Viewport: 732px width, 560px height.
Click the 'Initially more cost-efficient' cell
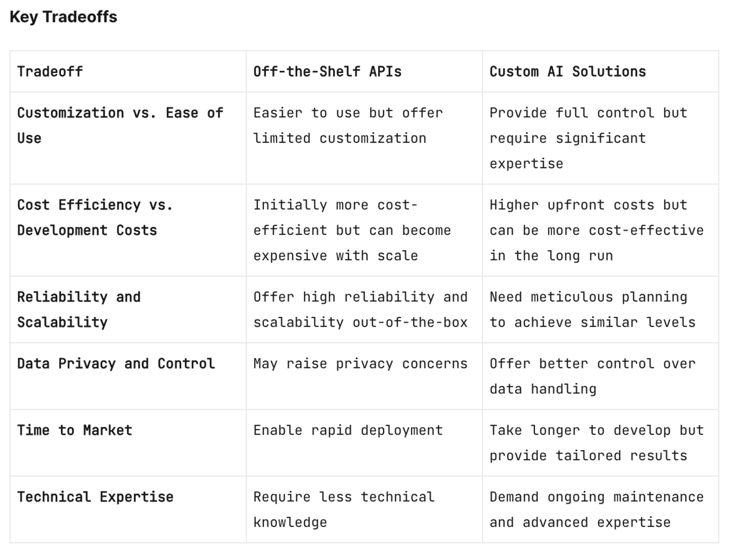coord(364,230)
